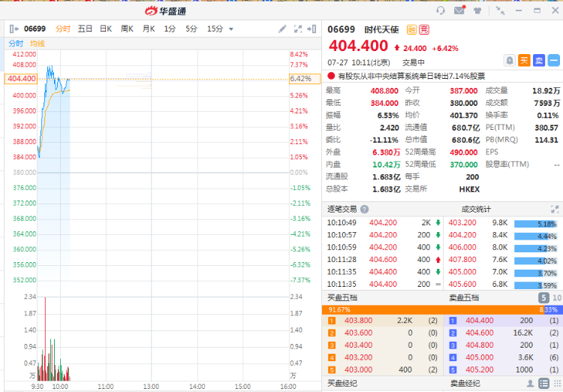The image size is (563, 392).
Task: Click the skin theme shirt icon
Action: tap(477, 11)
